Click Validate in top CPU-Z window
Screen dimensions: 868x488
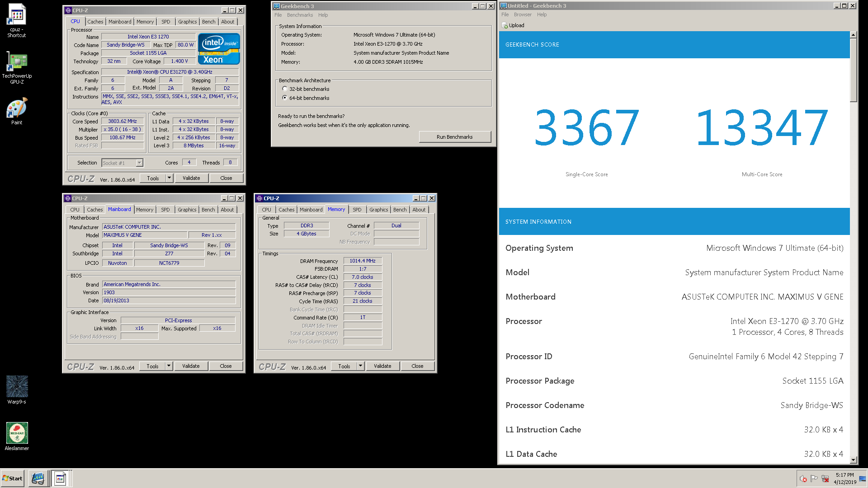pos(191,178)
